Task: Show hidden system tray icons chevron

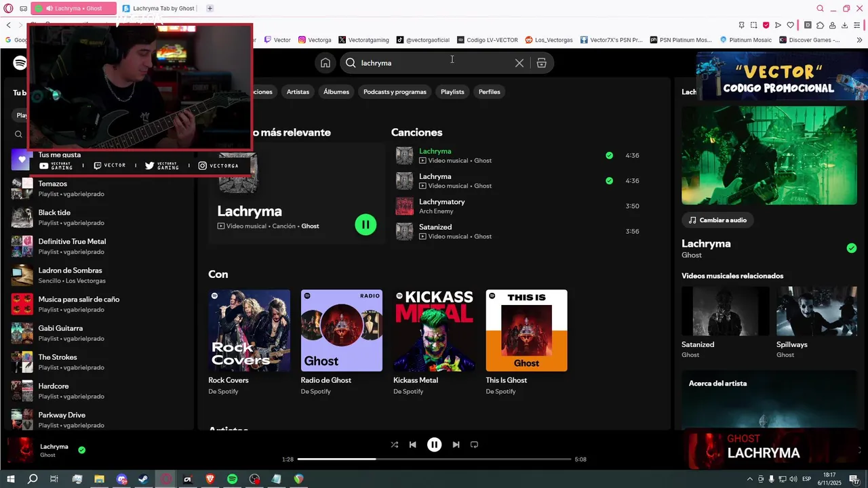Action: click(749, 479)
